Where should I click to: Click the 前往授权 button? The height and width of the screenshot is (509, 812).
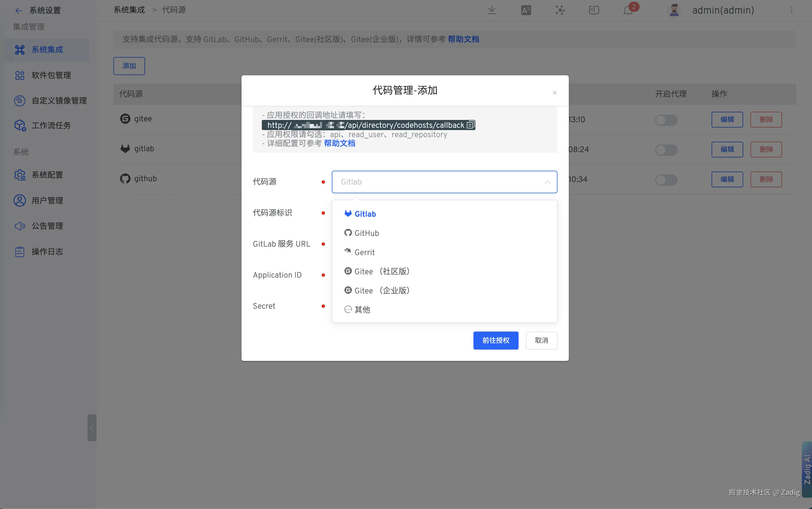click(495, 340)
